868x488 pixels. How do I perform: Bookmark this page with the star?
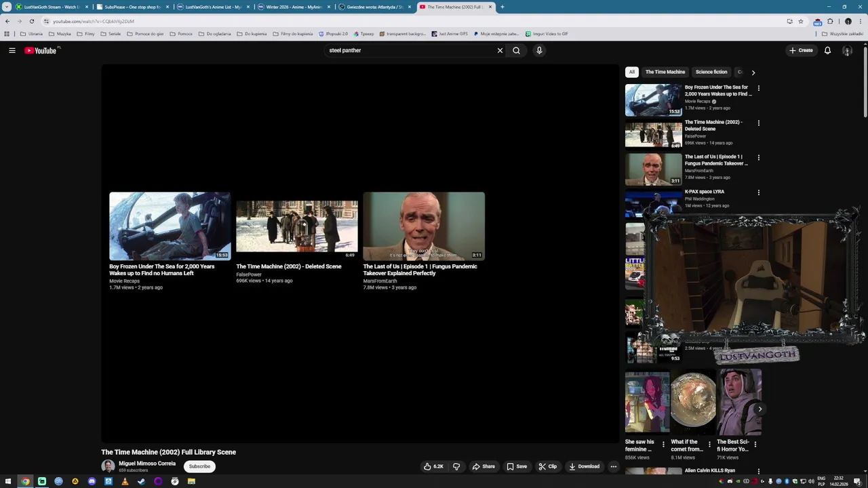pyautogui.click(x=801, y=21)
